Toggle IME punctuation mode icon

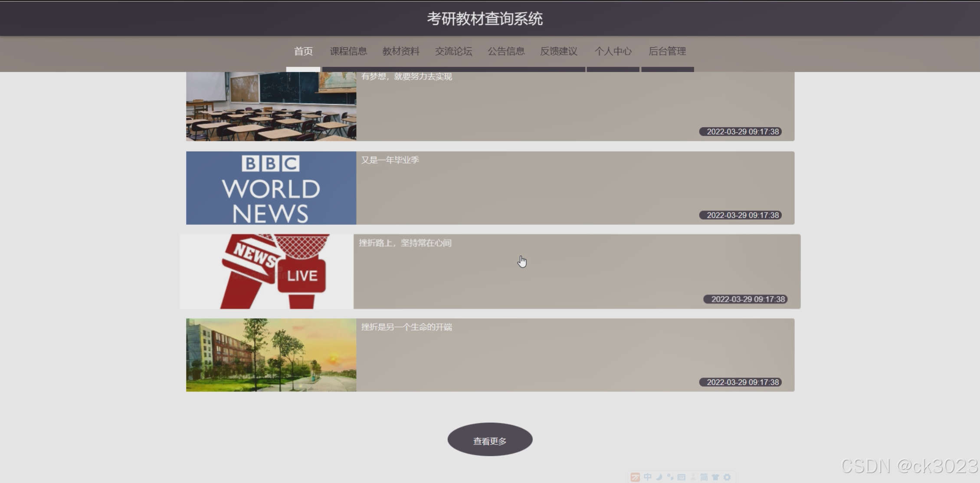(670, 477)
